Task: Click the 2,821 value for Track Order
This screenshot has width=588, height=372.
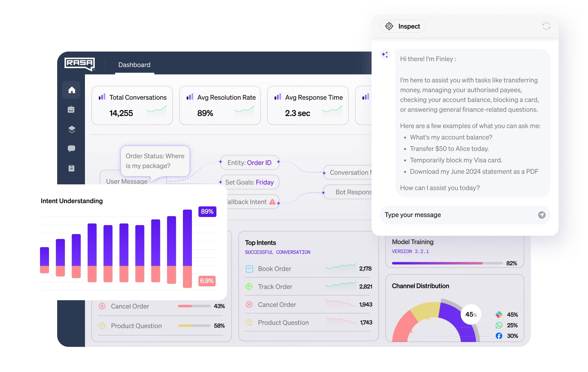Action: (x=365, y=287)
